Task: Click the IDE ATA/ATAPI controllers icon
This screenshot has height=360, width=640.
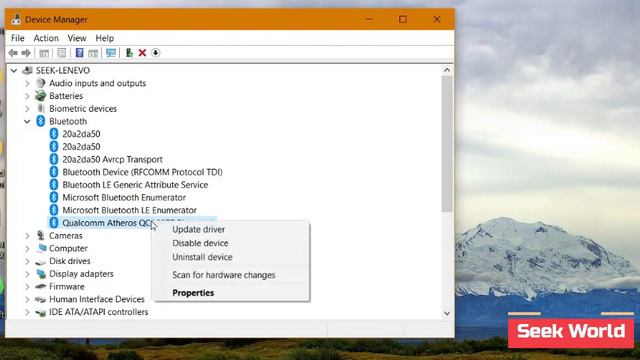Action: click(x=40, y=312)
